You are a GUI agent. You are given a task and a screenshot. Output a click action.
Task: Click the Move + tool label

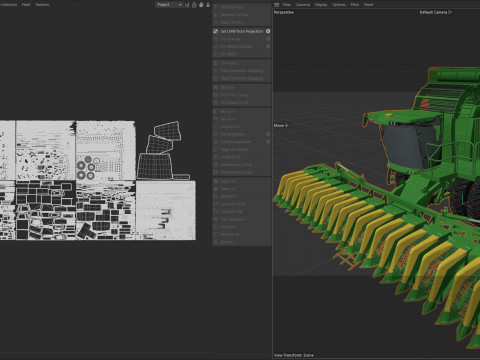click(x=281, y=125)
